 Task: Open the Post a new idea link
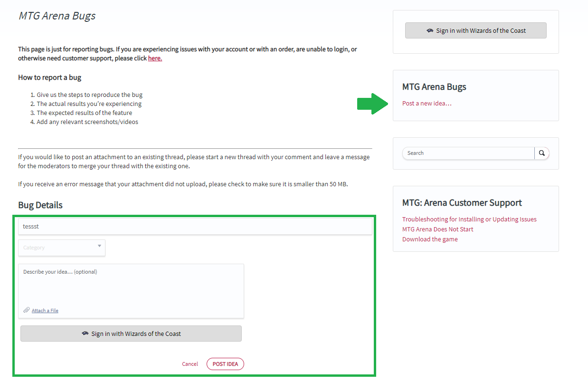pyautogui.click(x=427, y=103)
